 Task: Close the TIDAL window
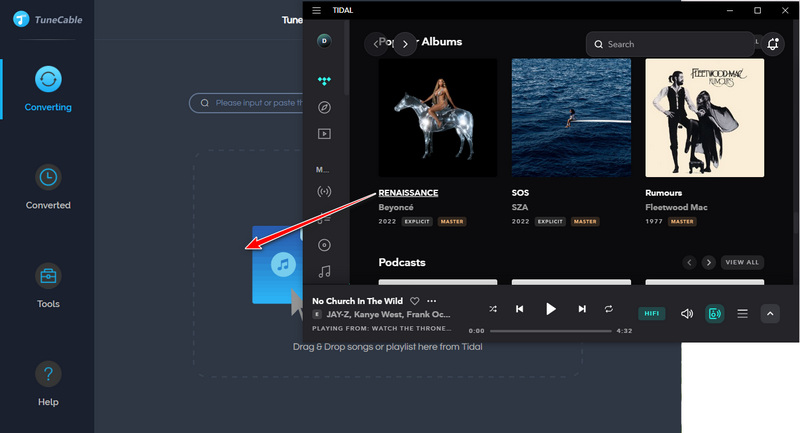tap(785, 10)
